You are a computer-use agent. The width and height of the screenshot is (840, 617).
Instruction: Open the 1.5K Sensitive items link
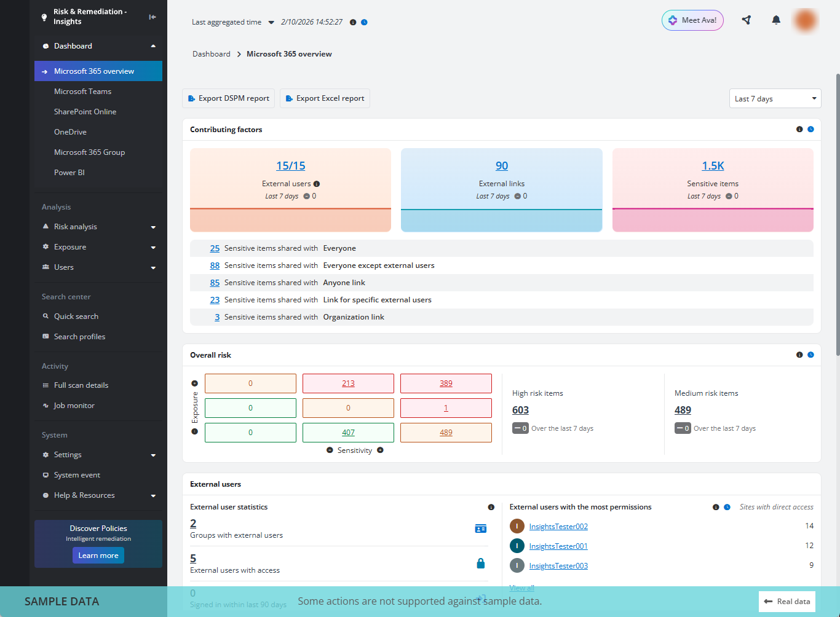coord(713,166)
